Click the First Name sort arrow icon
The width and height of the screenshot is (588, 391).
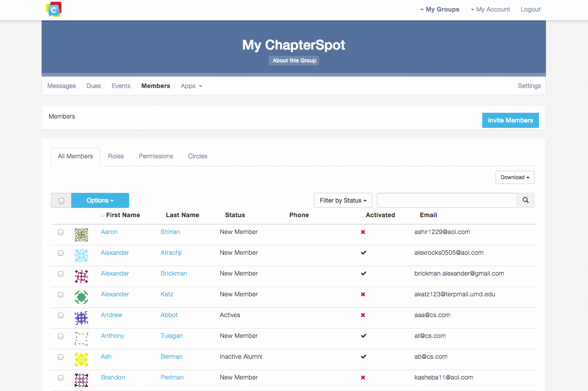[103, 216]
